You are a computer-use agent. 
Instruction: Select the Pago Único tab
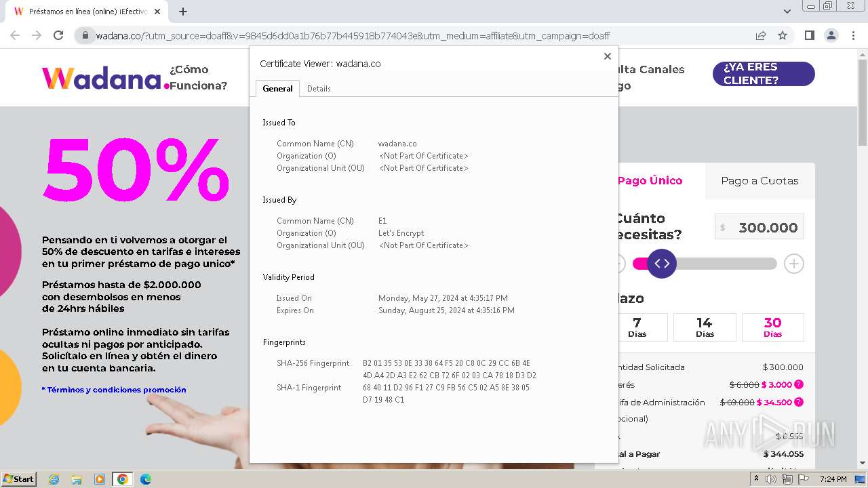tap(650, 181)
